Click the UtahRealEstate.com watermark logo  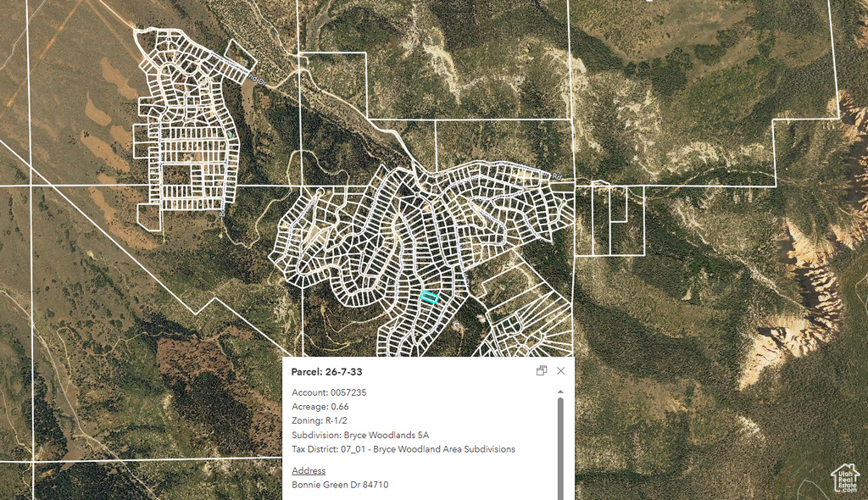point(845,478)
